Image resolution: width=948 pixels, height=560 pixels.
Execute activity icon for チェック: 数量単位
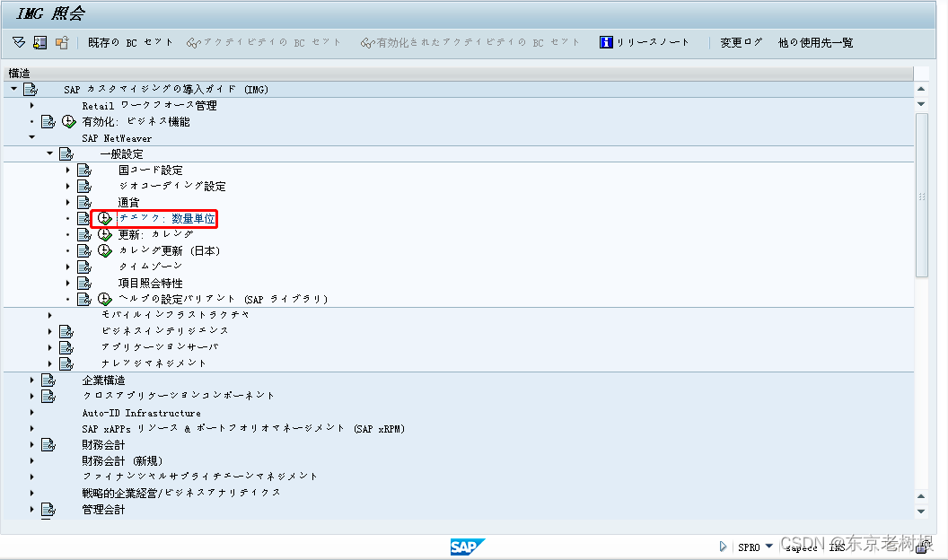point(105,218)
